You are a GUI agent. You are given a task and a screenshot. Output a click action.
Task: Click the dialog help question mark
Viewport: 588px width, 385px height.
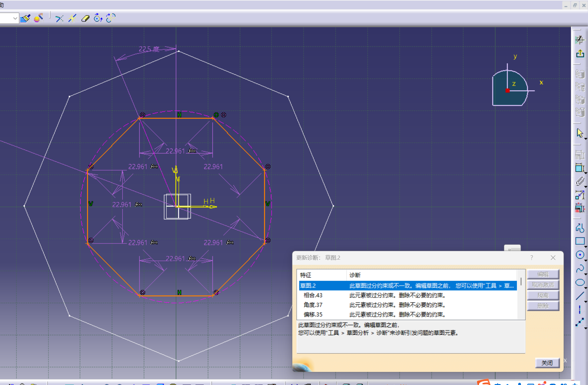(532, 258)
